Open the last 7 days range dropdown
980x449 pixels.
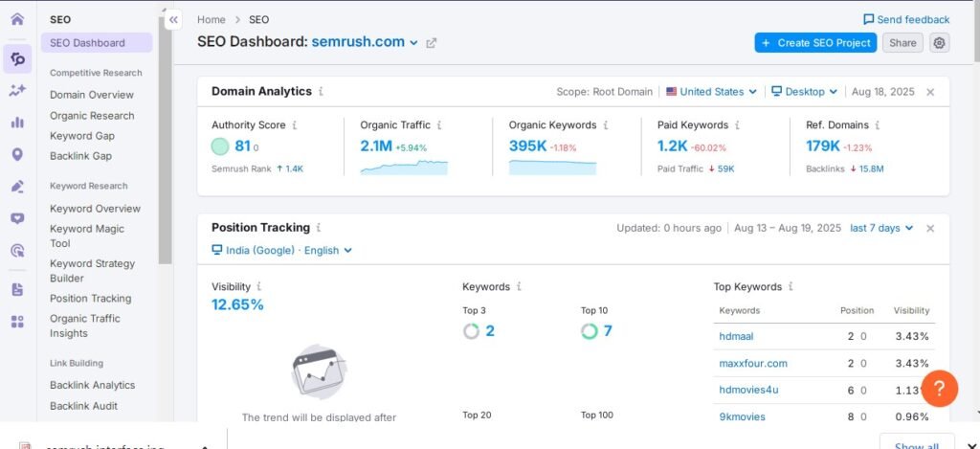click(881, 228)
